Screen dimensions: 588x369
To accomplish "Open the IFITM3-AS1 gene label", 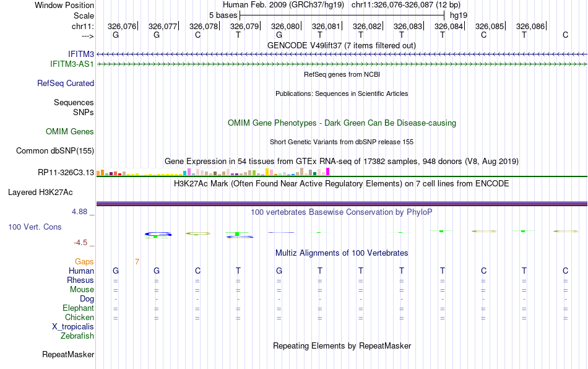I will (72, 64).
